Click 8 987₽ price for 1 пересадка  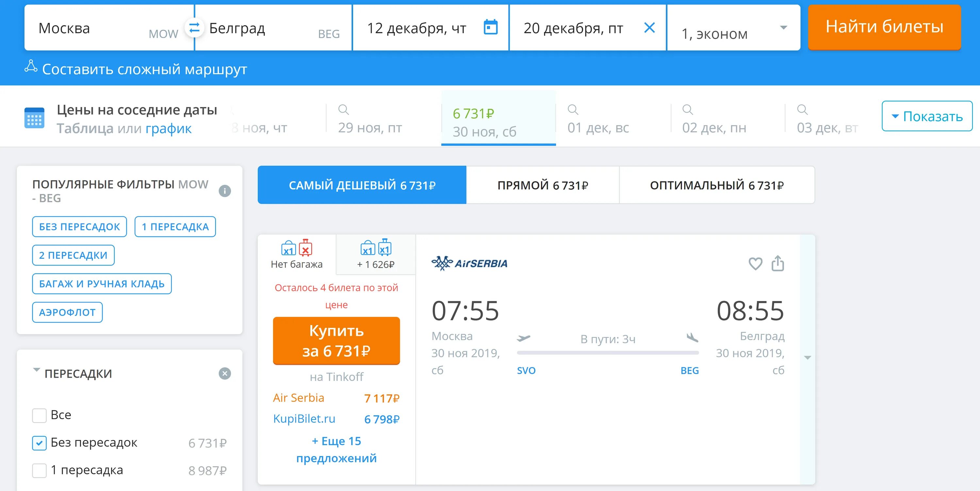(207, 471)
